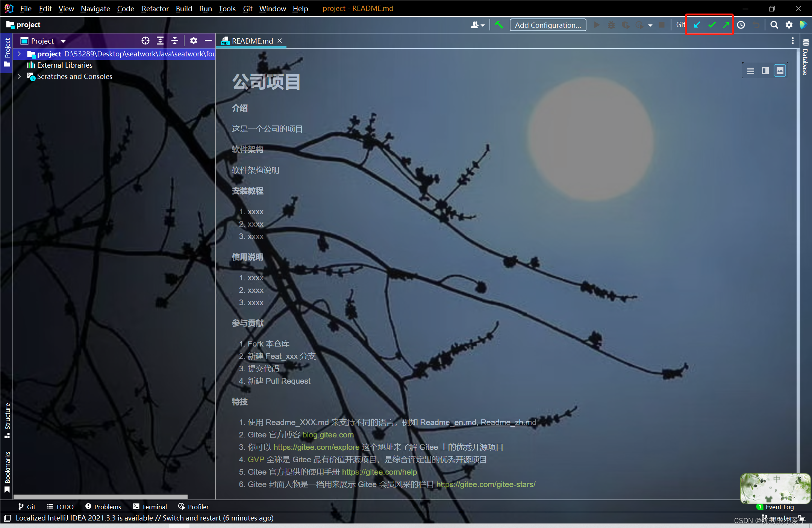Open the Refactor menu
Viewport: 812px width, 528px height.
[155, 8]
